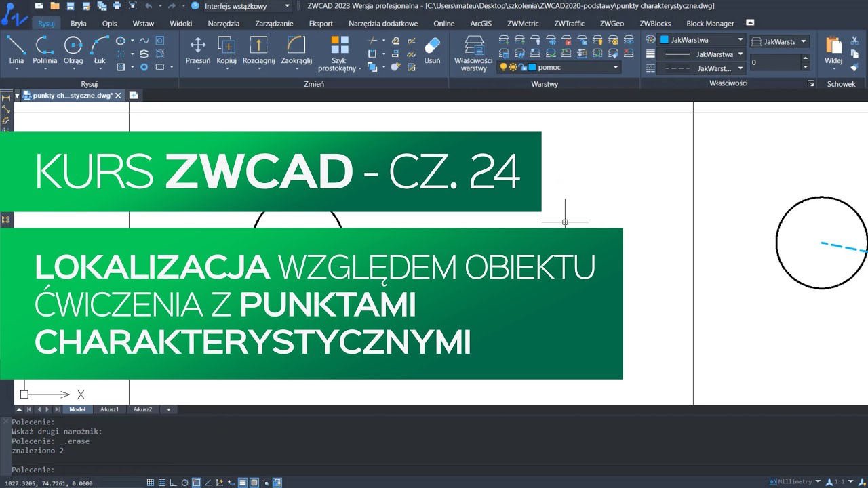Viewport: 868px width, 488px height.
Task: Open the Wstaw ribbon tab
Action: pos(143,23)
